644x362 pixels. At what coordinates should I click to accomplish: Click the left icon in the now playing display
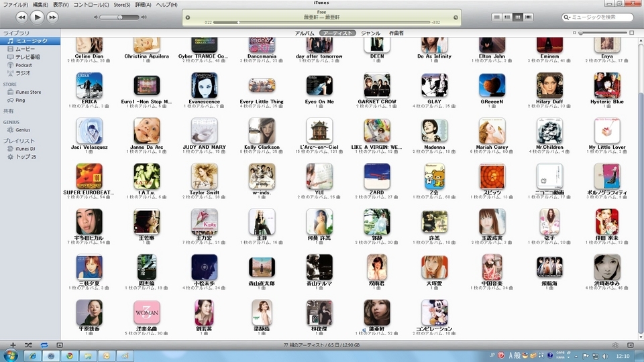[188, 17]
